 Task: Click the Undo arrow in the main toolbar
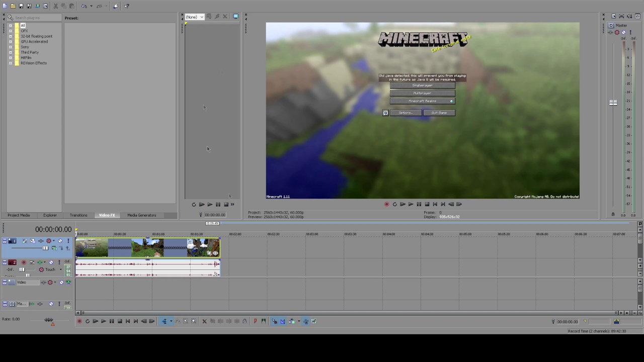pyautogui.click(x=84, y=6)
